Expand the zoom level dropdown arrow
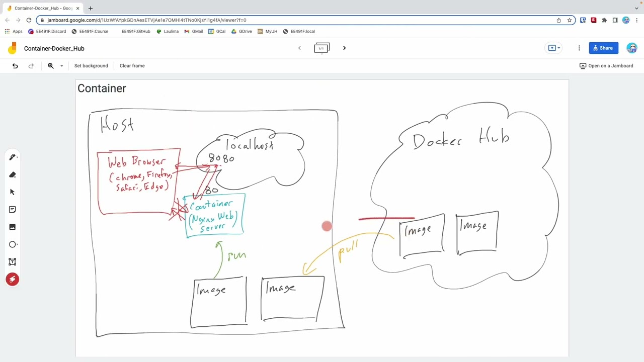This screenshot has width=644, height=362. [x=61, y=66]
